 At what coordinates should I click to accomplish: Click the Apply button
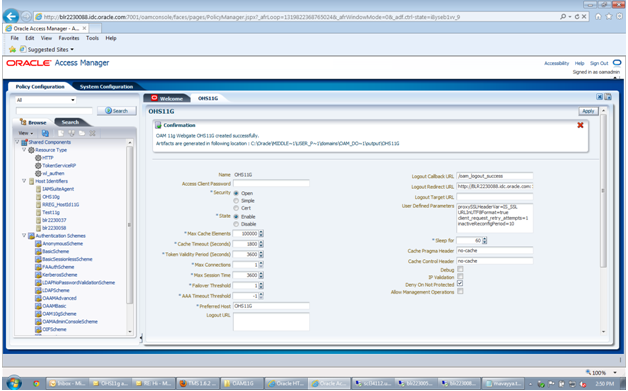coord(588,111)
